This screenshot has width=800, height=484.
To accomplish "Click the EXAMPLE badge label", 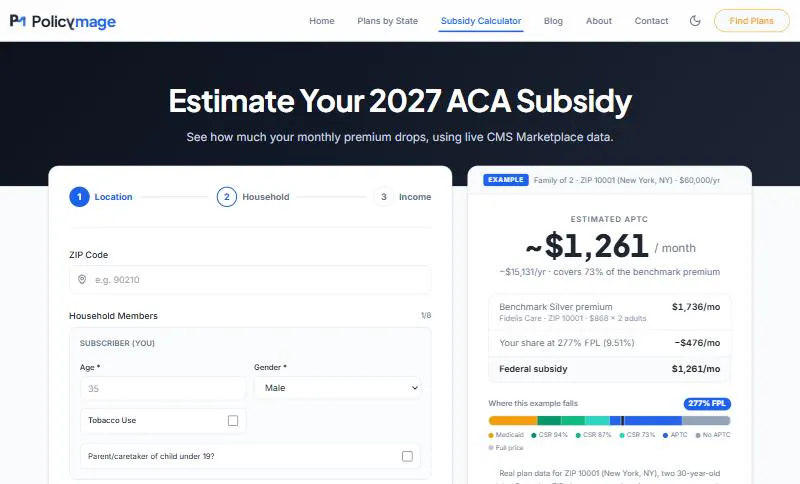I will [x=506, y=180].
